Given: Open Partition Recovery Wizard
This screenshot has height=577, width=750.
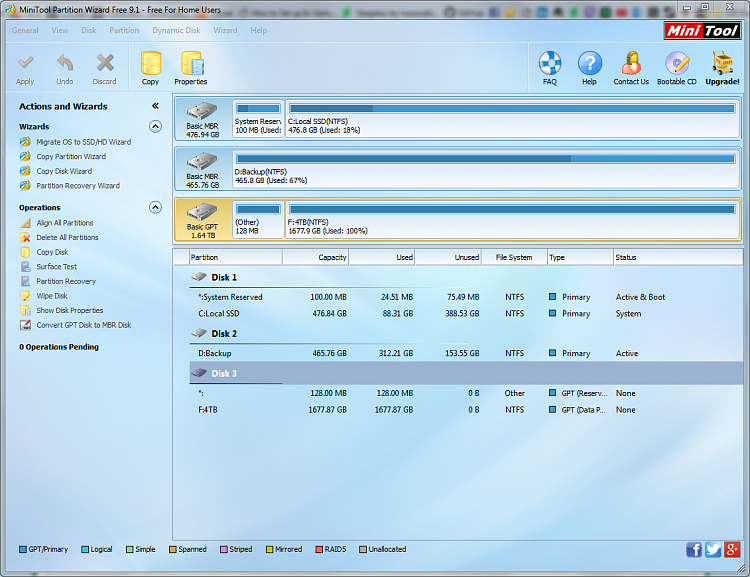Looking at the screenshot, I should [78, 186].
